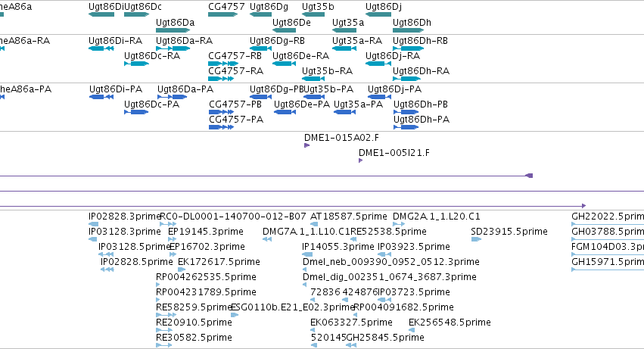
Task: Click protein Ugt35a-PA label
Action: [x=358, y=104]
